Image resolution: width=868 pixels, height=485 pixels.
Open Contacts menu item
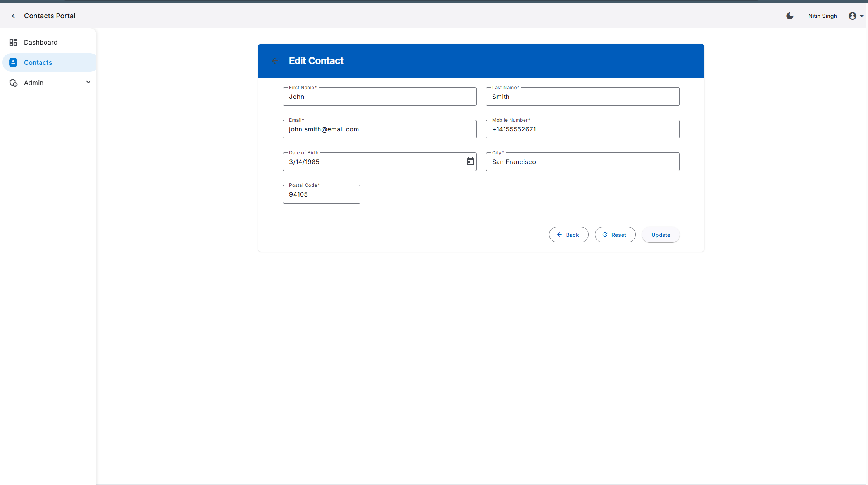49,62
